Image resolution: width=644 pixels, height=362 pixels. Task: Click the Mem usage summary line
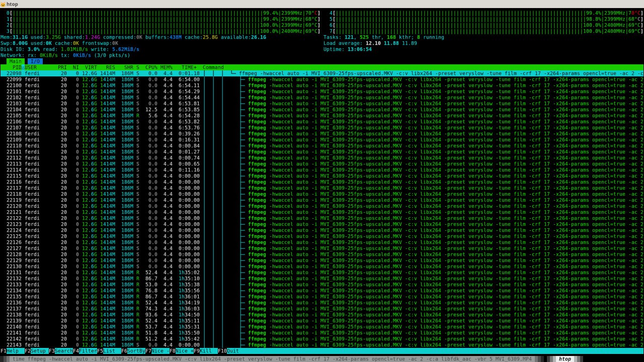pos(133,37)
